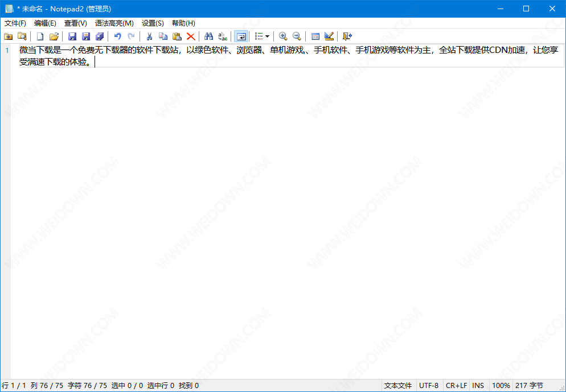Zoom out with magnifier minus
Viewport: 566px width, 392px height.
[x=297, y=36]
